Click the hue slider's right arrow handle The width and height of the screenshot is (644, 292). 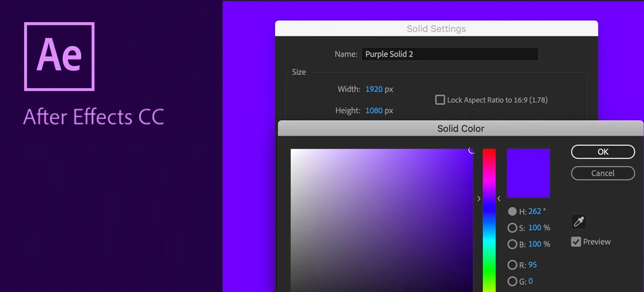pos(499,199)
